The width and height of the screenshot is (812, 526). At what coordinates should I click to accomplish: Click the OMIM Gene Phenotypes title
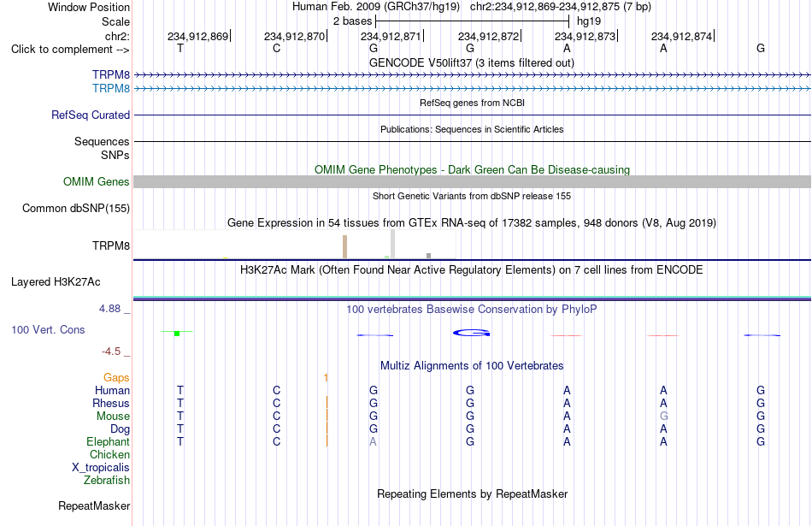[x=473, y=169]
